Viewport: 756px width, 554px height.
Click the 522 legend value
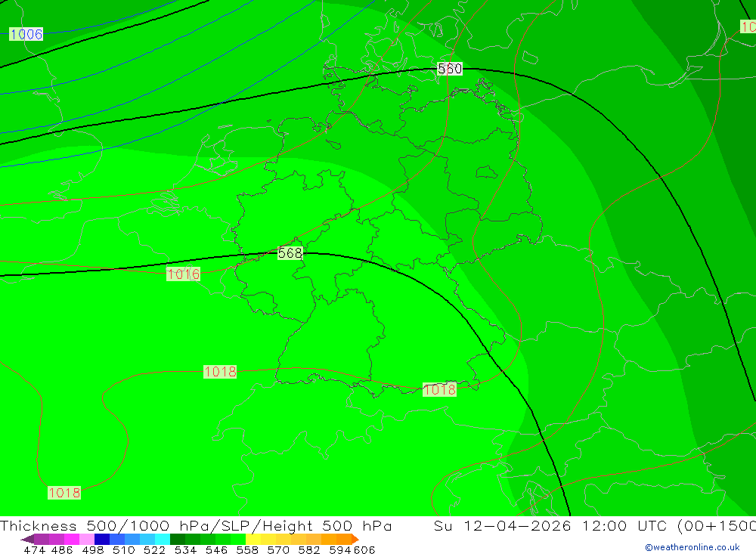(154, 549)
